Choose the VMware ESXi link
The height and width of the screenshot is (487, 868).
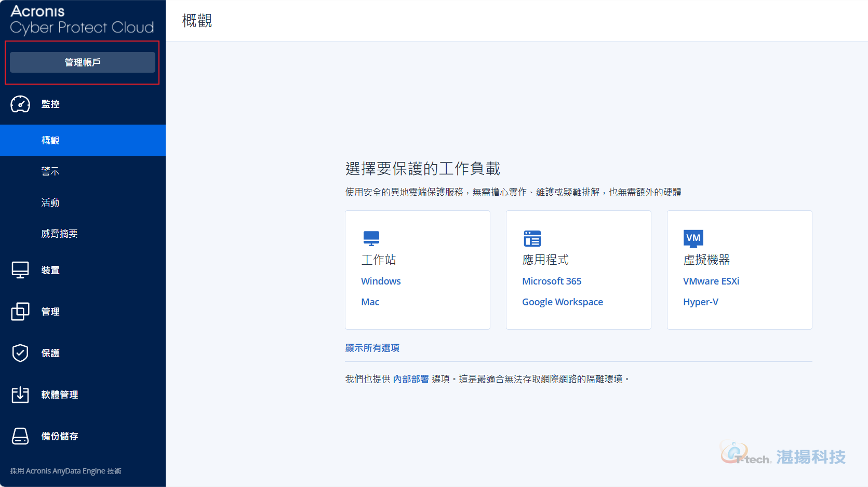pos(711,281)
